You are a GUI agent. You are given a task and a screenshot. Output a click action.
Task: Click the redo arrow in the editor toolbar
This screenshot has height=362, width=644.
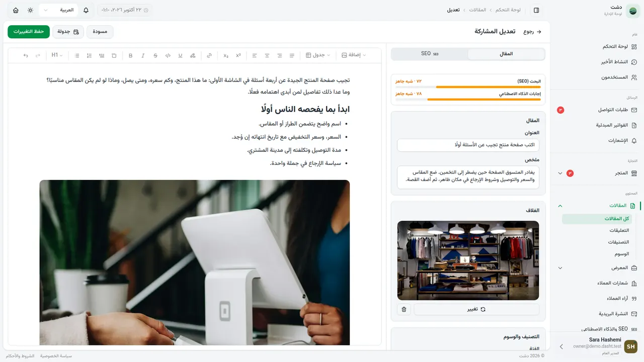click(x=38, y=55)
